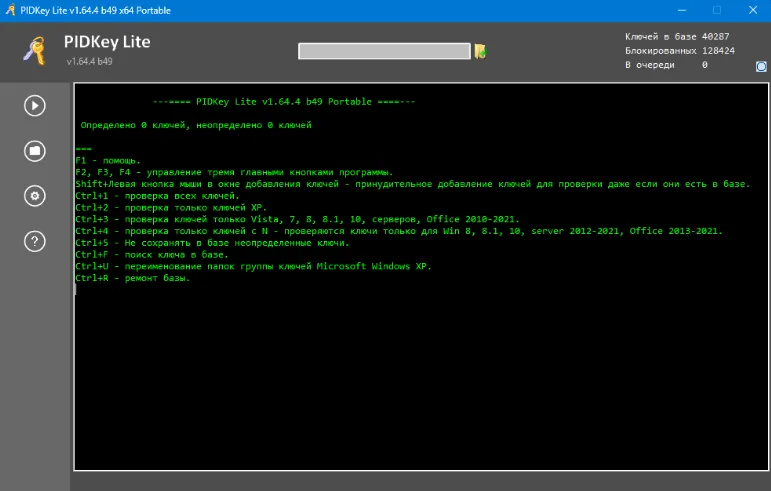Click the 'Shift+Левая кнопка мыши' line
This screenshot has height=491, width=771.
(x=413, y=184)
